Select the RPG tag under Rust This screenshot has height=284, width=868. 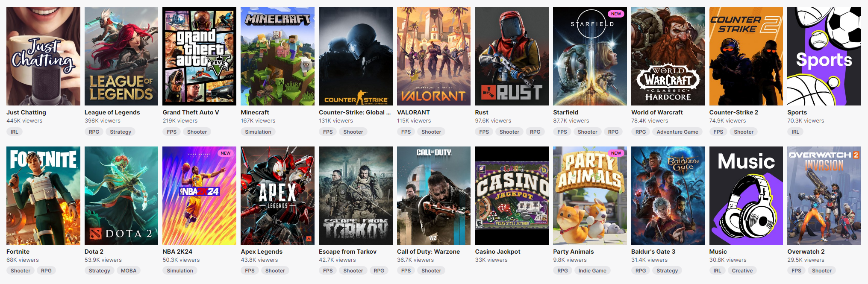[x=535, y=132]
